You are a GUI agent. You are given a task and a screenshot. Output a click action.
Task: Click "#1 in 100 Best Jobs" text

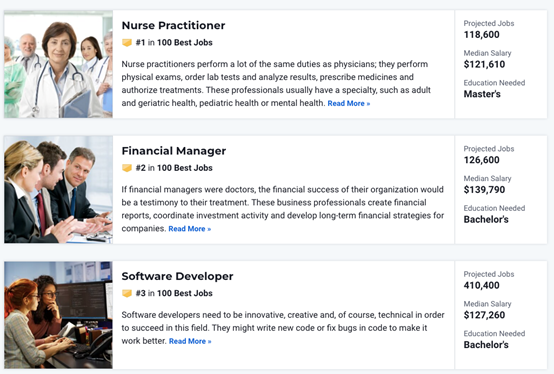tap(174, 43)
